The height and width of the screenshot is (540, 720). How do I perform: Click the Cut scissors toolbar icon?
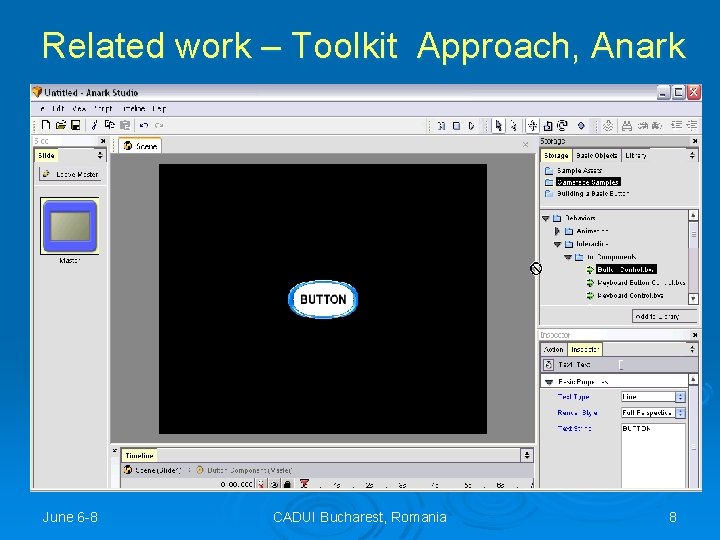click(94, 125)
